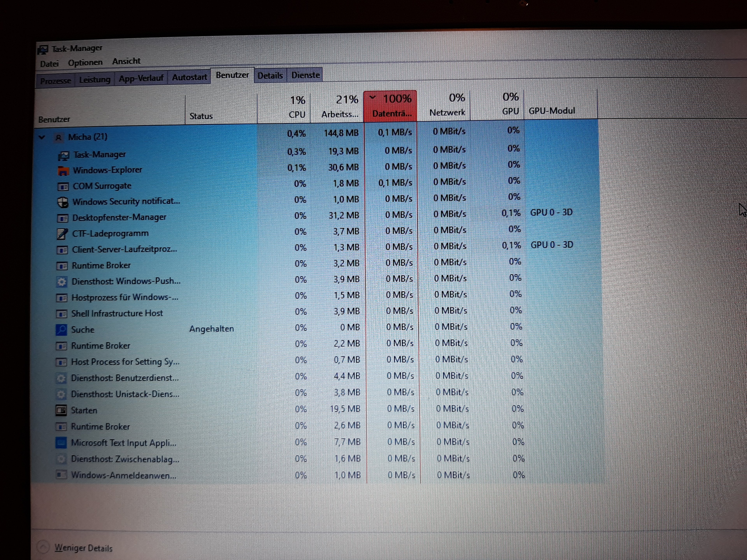The width and height of the screenshot is (747, 560).
Task: Click the Runtime Broker icon using 3,2 MB
Action: pos(62,266)
